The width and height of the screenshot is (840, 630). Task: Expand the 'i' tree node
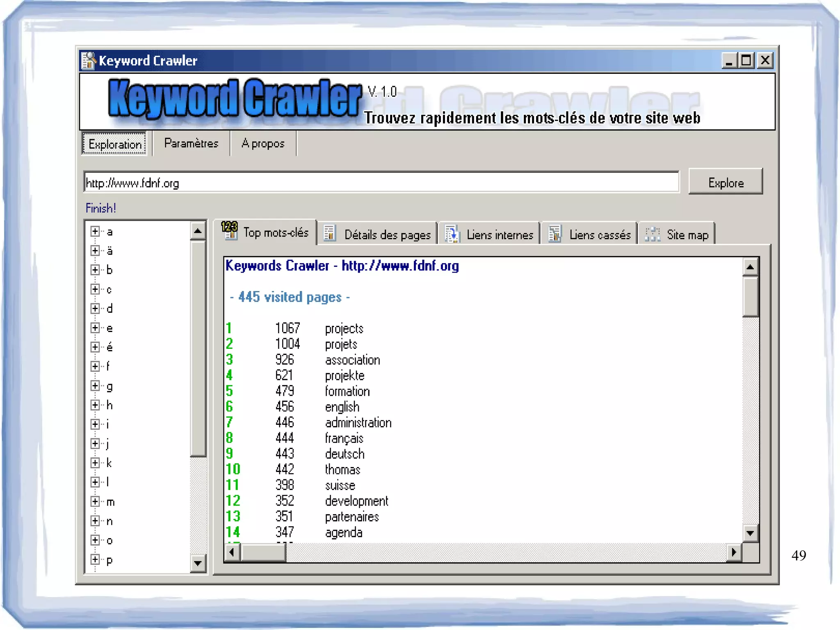point(95,424)
